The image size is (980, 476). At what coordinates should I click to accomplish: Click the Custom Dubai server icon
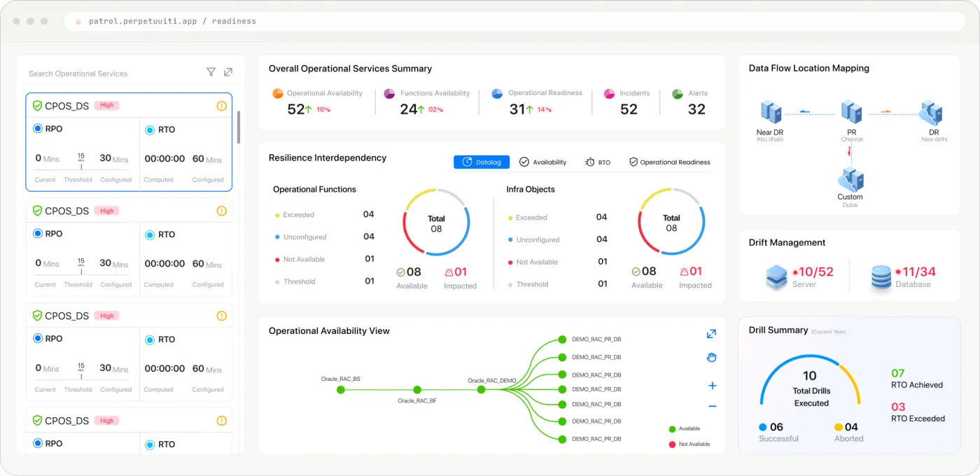(x=850, y=178)
